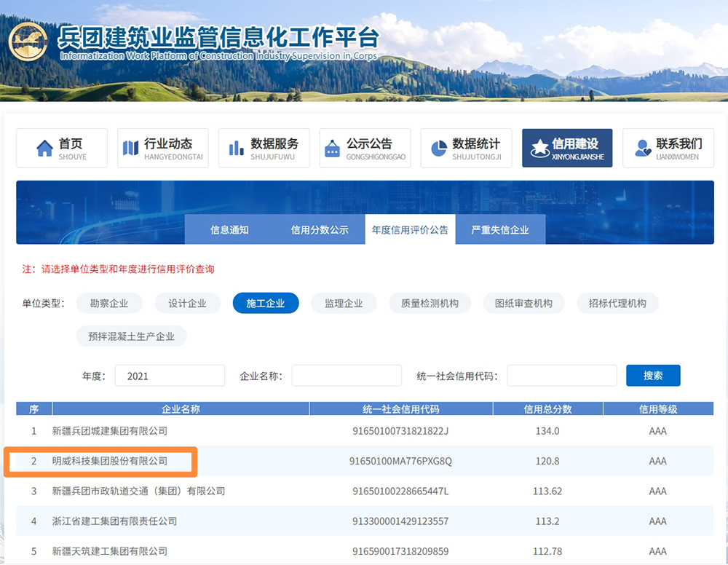Viewport: 728px width, 565px height.
Task: Click the bar chart icon for 数据服务
Action: (237, 149)
